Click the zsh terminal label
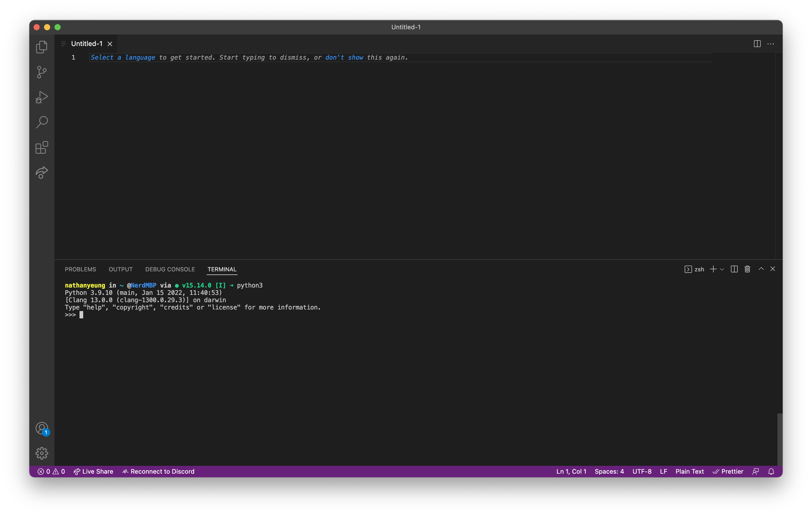Image resolution: width=812 pixels, height=516 pixels. [x=694, y=269]
